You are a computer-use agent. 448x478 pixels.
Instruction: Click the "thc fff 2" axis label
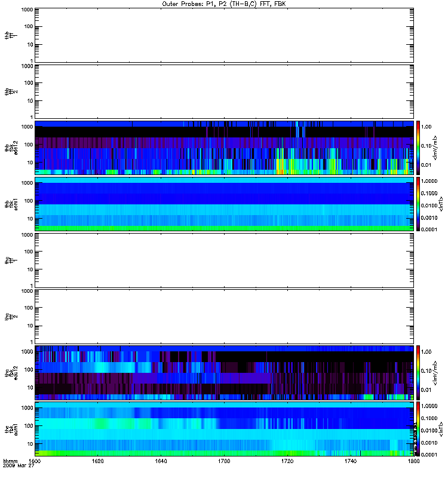click(11, 317)
